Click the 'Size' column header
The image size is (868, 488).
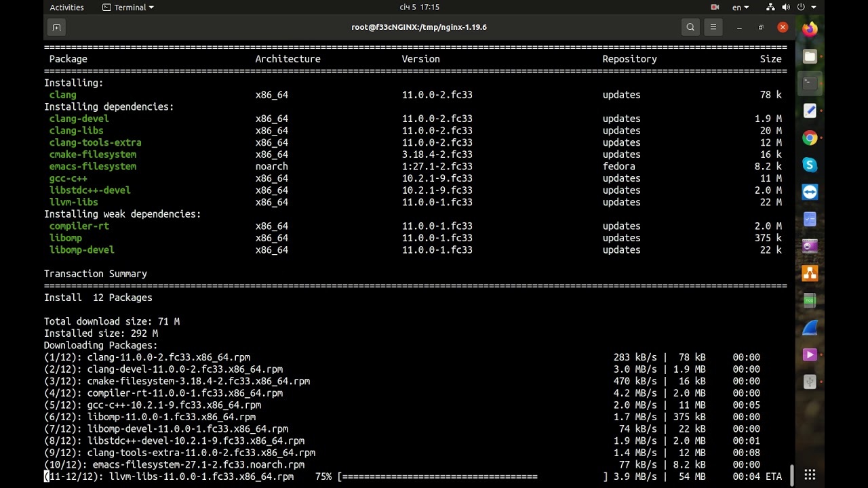click(x=771, y=59)
